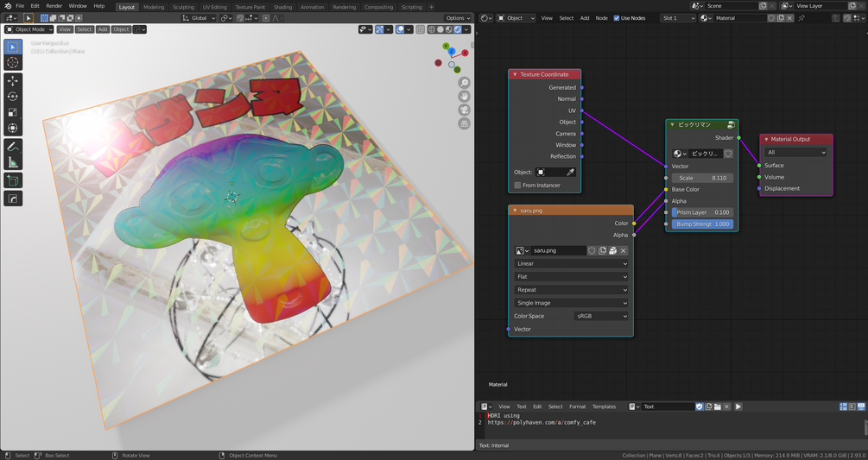Select the Rotate tool

tap(13, 97)
